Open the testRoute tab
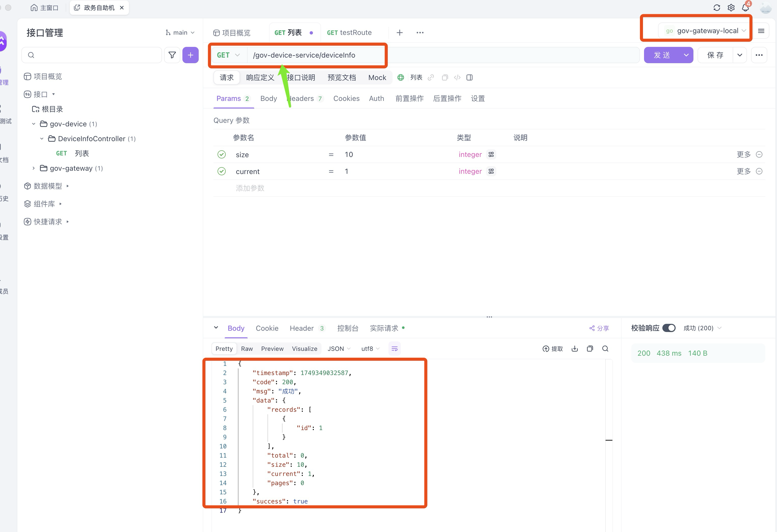 (349, 33)
